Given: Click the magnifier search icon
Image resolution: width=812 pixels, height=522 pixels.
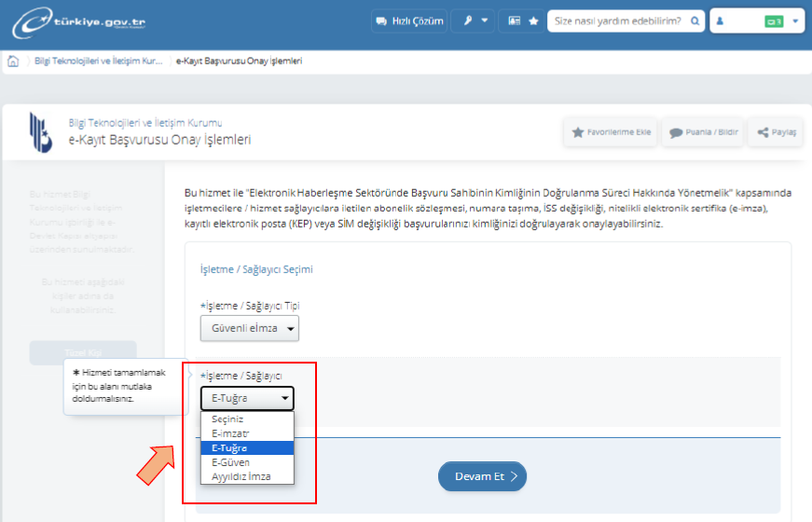Looking at the screenshot, I should pyautogui.click(x=695, y=21).
